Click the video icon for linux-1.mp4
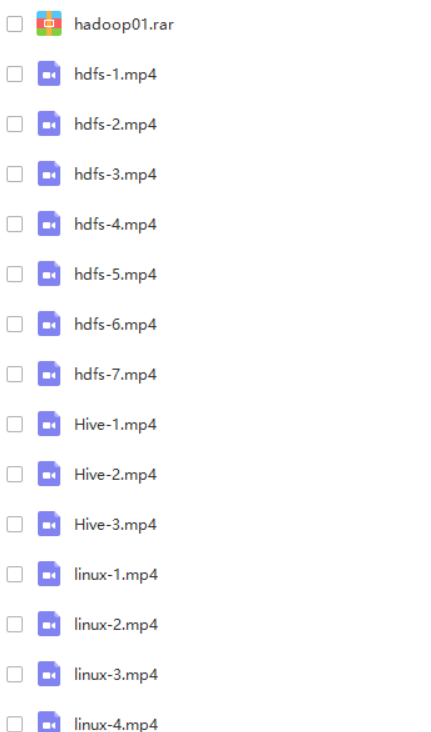Image resolution: width=431 pixels, height=732 pixels. [x=49, y=574]
